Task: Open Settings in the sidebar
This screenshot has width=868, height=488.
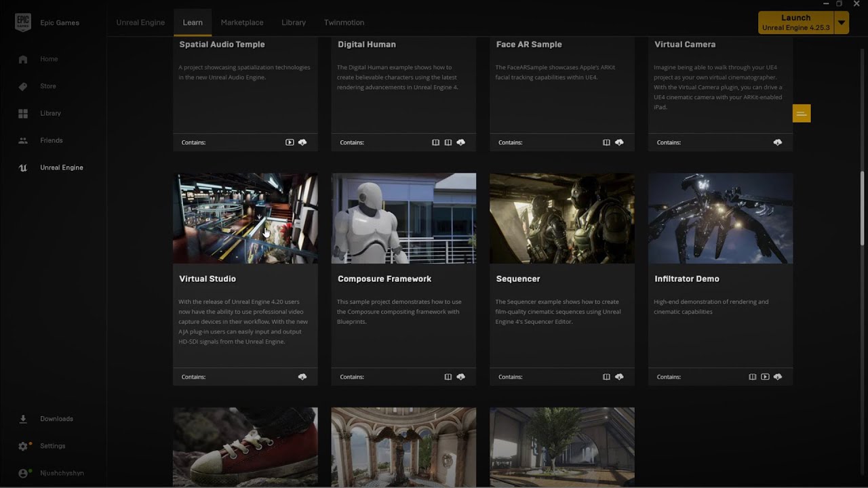Action: tap(43, 446)
